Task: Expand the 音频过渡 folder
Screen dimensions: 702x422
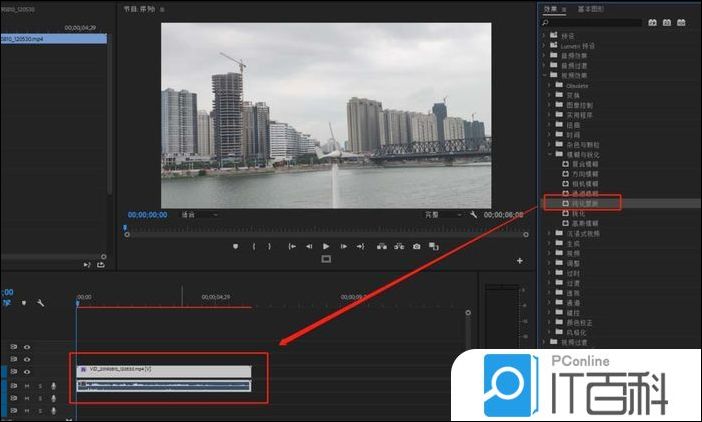Action: click(x=544, y=65)
